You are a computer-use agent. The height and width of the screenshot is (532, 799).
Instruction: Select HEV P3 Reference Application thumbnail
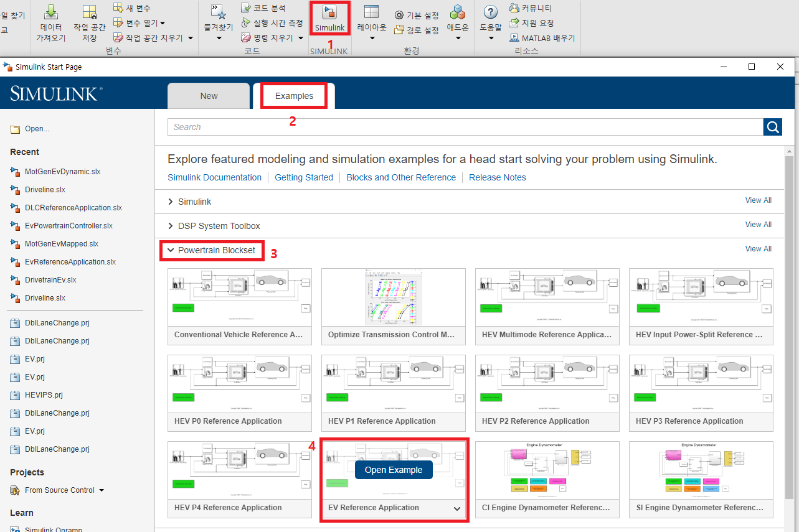point(701,383)
